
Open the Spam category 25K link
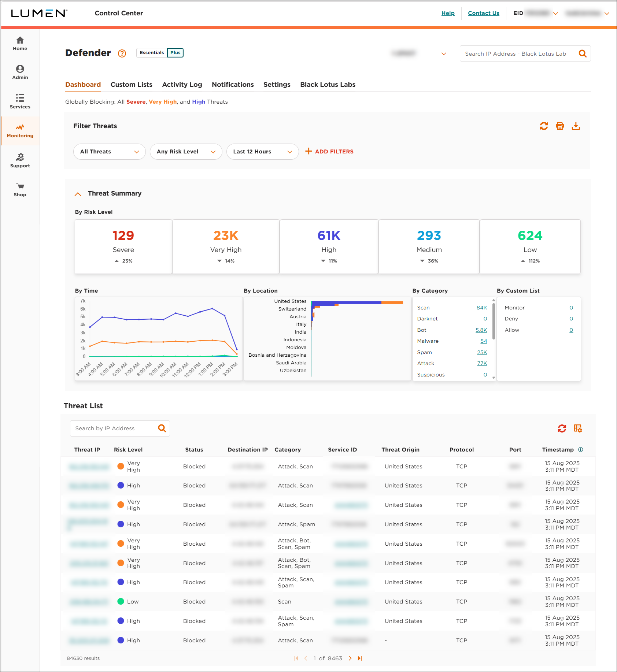[x=482, y=352]
